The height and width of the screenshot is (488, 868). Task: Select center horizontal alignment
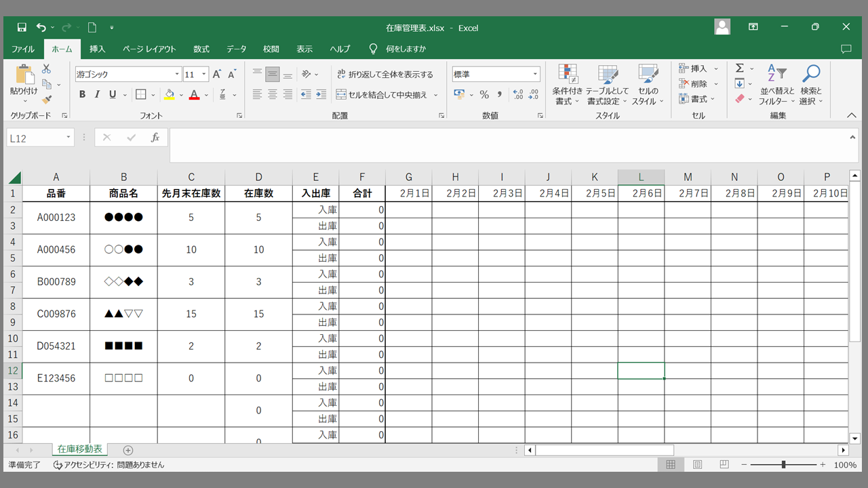[272, 95]
